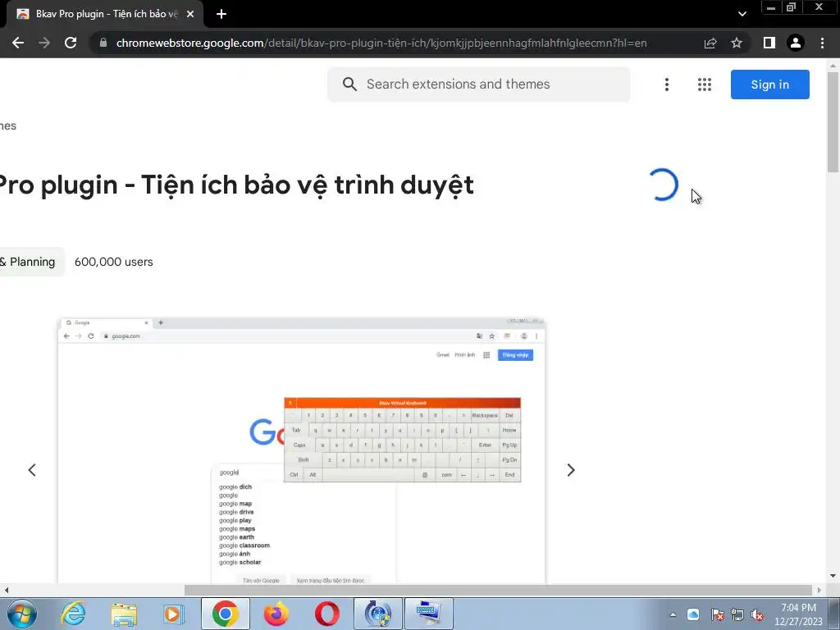This screenshot has width=840, height=630.
Task: Open the web store more options menu
Action: pyautogui.click(x=666, y=84)
